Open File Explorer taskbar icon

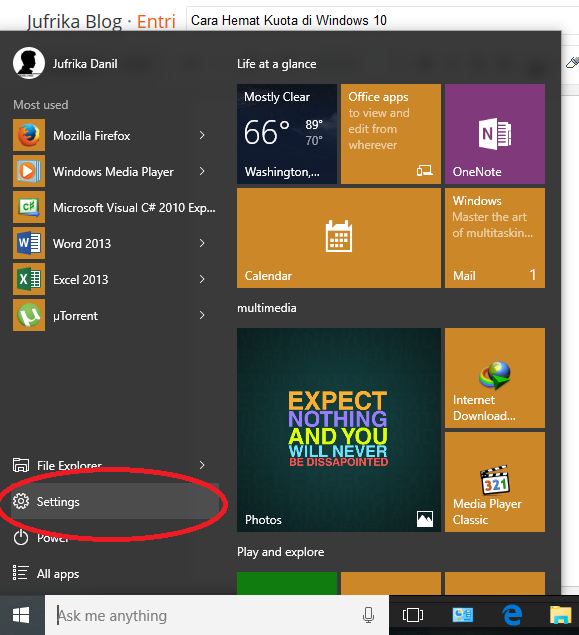pos(560,615)
